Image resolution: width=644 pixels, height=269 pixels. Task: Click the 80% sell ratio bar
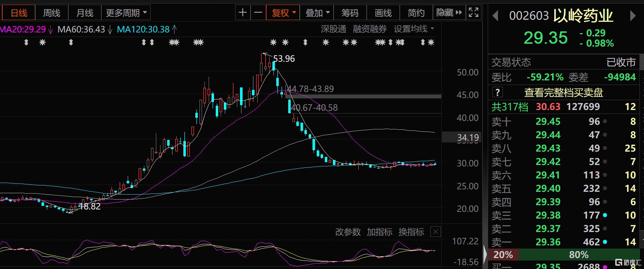[x=579, y=255]
